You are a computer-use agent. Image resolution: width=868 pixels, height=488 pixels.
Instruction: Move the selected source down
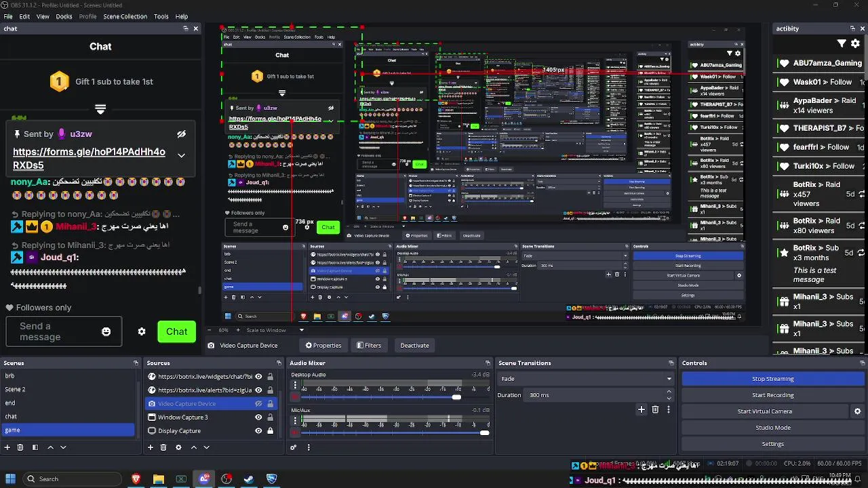[x=206, y=447]
